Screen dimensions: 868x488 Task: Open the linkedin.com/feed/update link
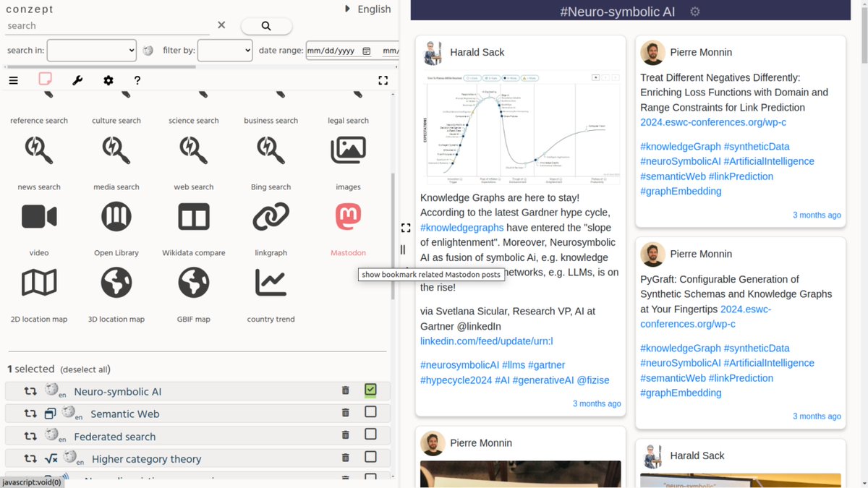pos(487,341)
